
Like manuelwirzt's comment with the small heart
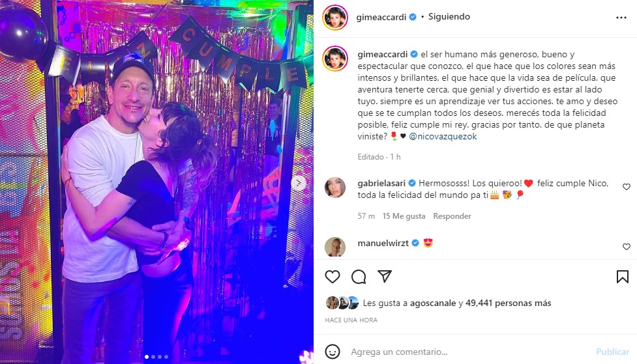(627, 247)
